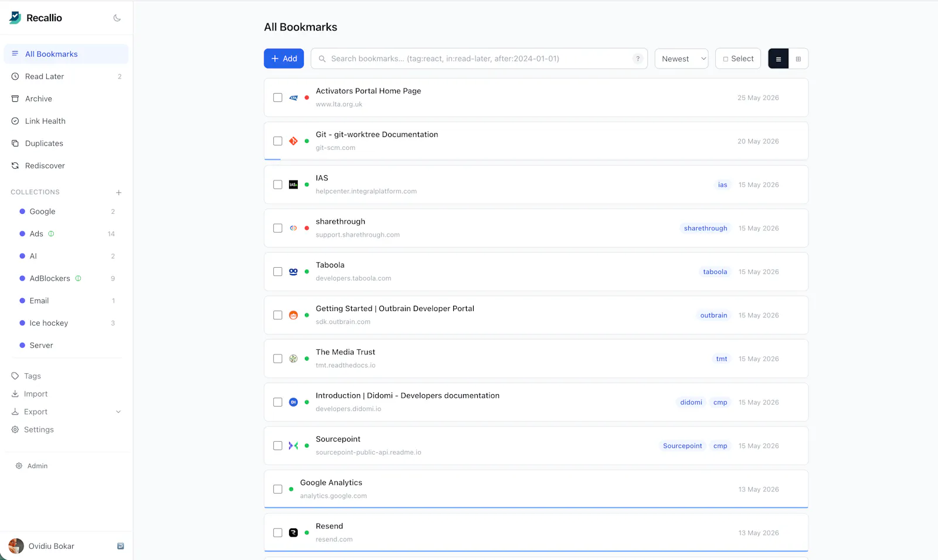This screenshot has height=560, width=938.
Task: Open All Bookmarks in sidebar
Action: coord(66,54)
